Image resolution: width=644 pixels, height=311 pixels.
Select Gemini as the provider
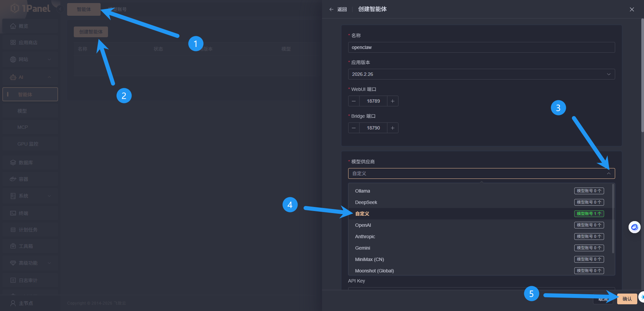[x=363, y=248]
